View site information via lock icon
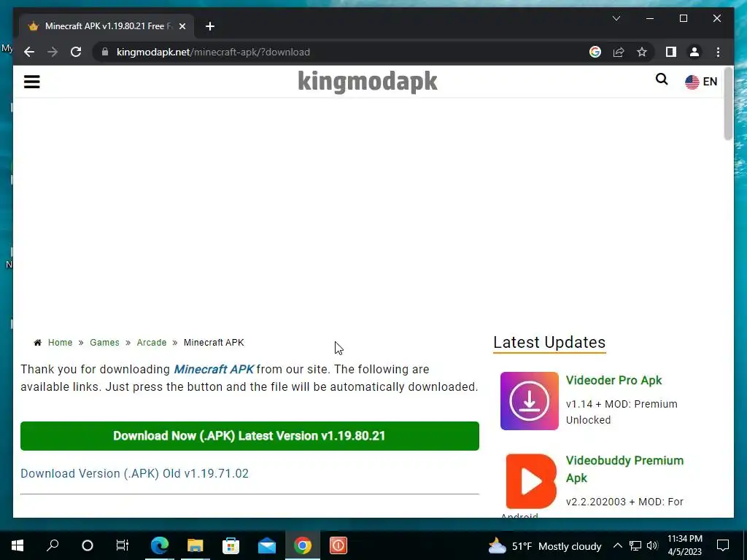Image resolution: width=747 pixels, height=560 pixels. [105, 52]
